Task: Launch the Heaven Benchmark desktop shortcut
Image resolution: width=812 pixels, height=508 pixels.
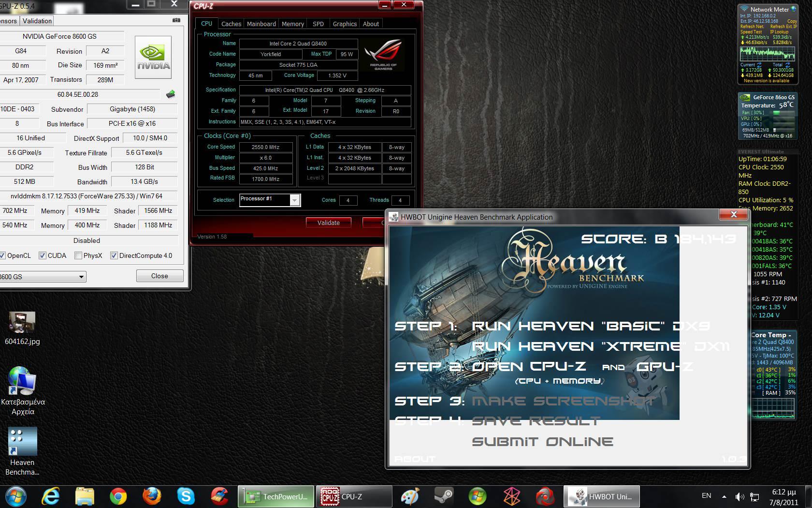Action: tap(22, 451)
